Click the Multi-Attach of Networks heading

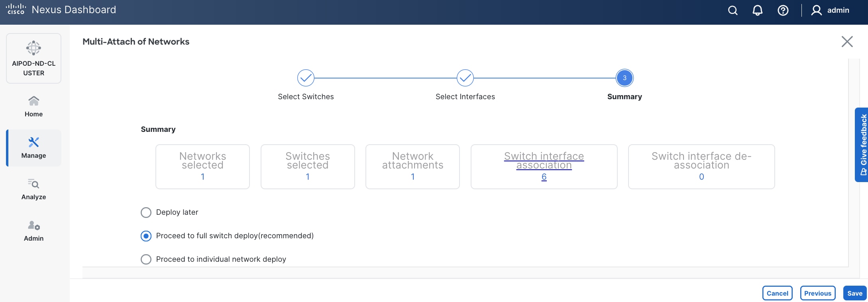point(136,41)
